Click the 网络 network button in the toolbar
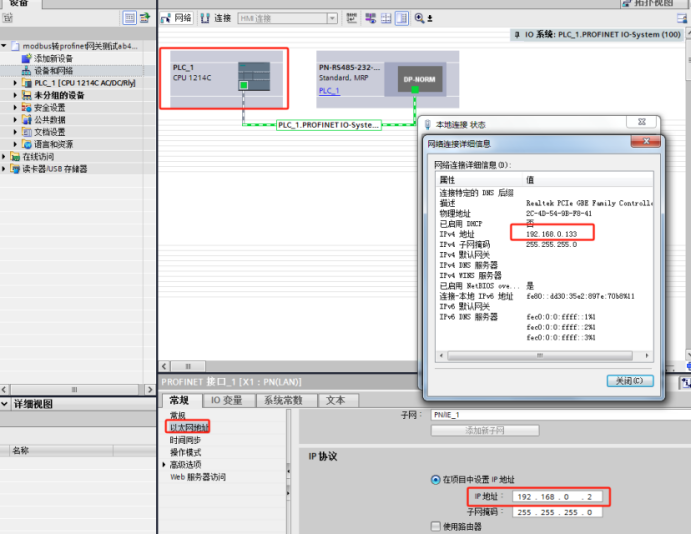This screenshot has height=535, width=692. pyautogui.click(x=176, y=18)
